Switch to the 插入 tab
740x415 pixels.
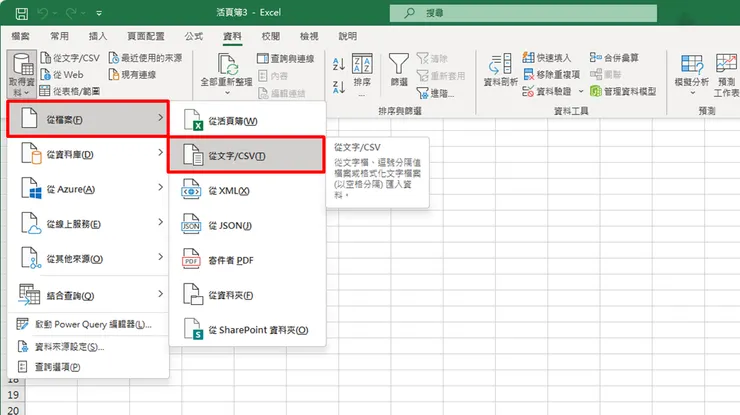coord(98,36)
